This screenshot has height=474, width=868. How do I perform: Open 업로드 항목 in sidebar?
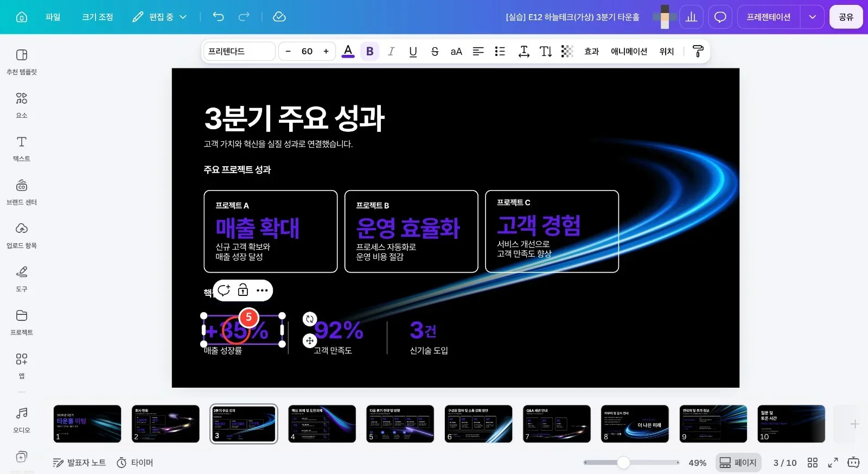[22, 235]
